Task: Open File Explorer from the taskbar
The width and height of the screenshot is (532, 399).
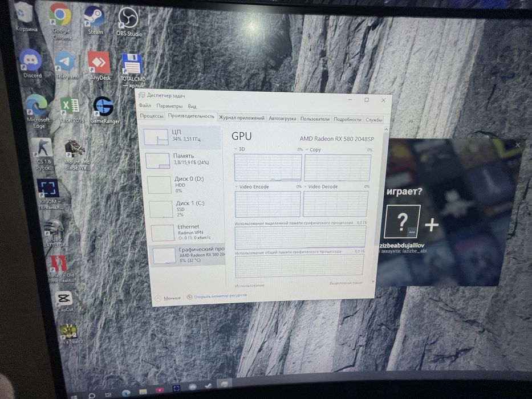Action: [x=143, y=392]
